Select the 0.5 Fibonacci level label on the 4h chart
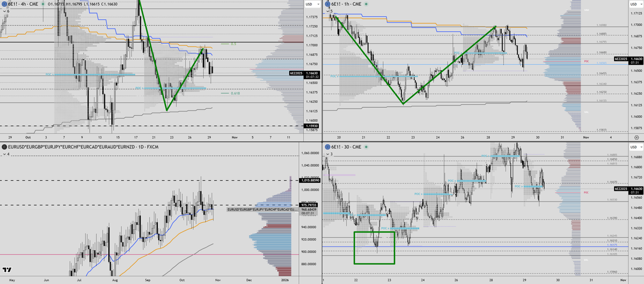Image resolution: width=644 pixels, height=284 pixels. click(232, 44)
